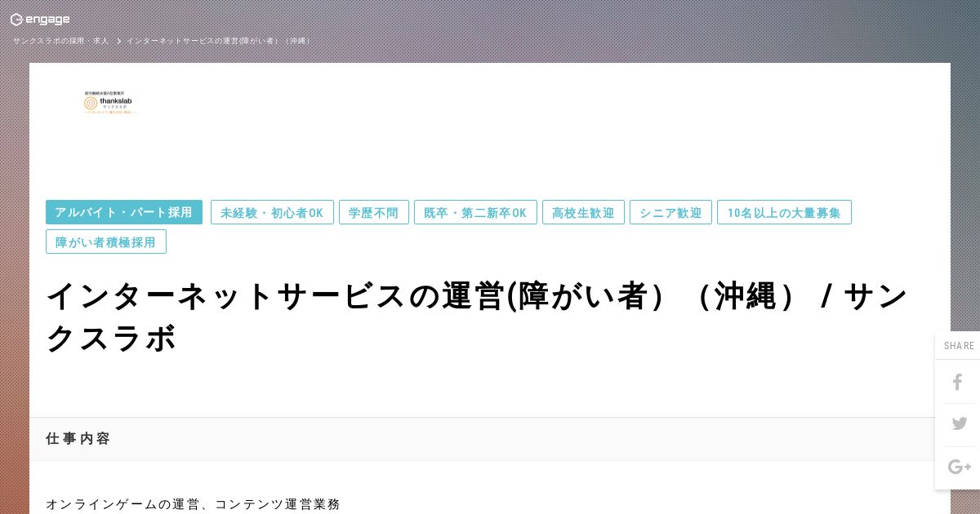Click the SHARE label in the side panel
This screenshot has height=514, width=980.
click(959, 346)
